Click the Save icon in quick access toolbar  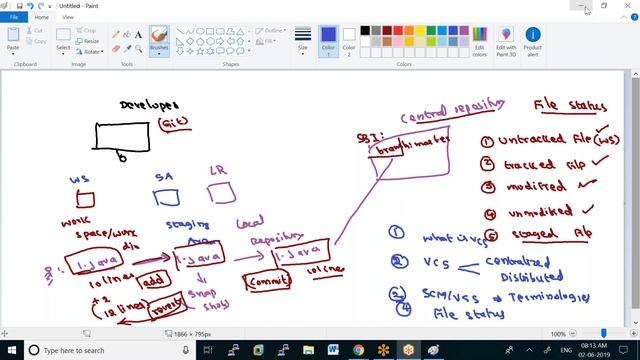[19, 6]
